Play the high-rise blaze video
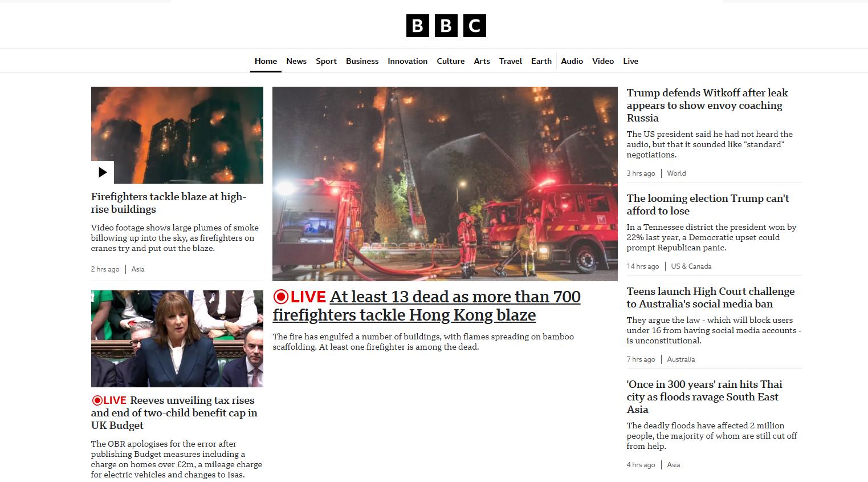The height and width of the screenshot is (482, 868). click(103, 172)
